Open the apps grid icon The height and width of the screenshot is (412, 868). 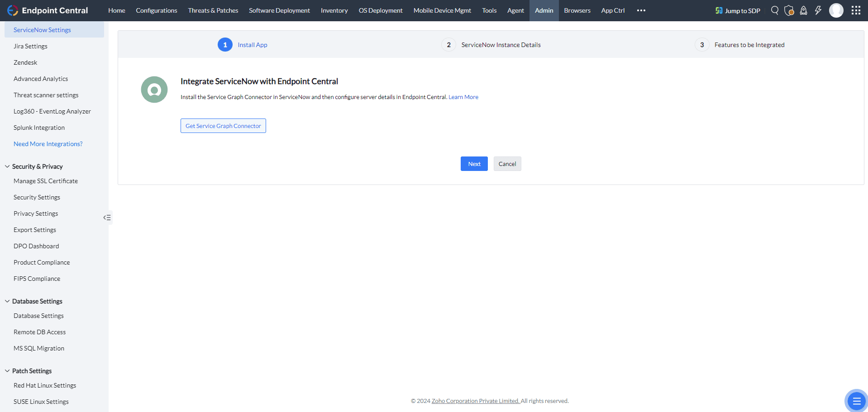click(x=856, y=10)
